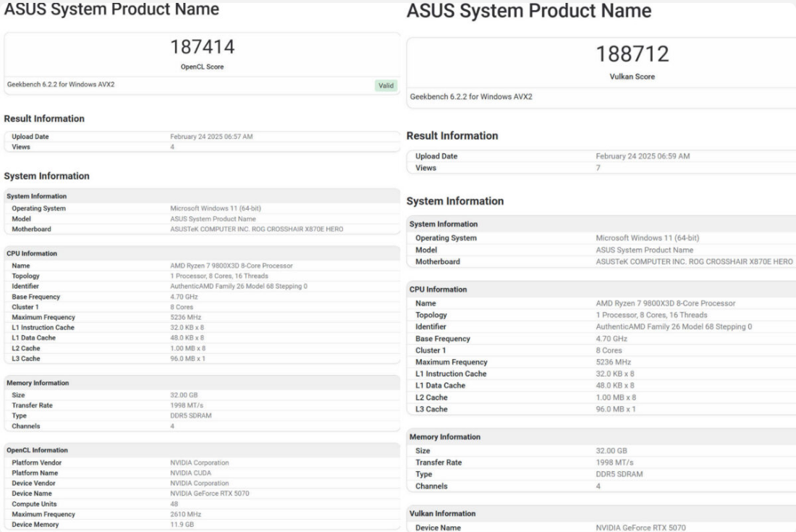
Task: Click the motherboard value on the OpenCL page
Action: coord(256,229)
